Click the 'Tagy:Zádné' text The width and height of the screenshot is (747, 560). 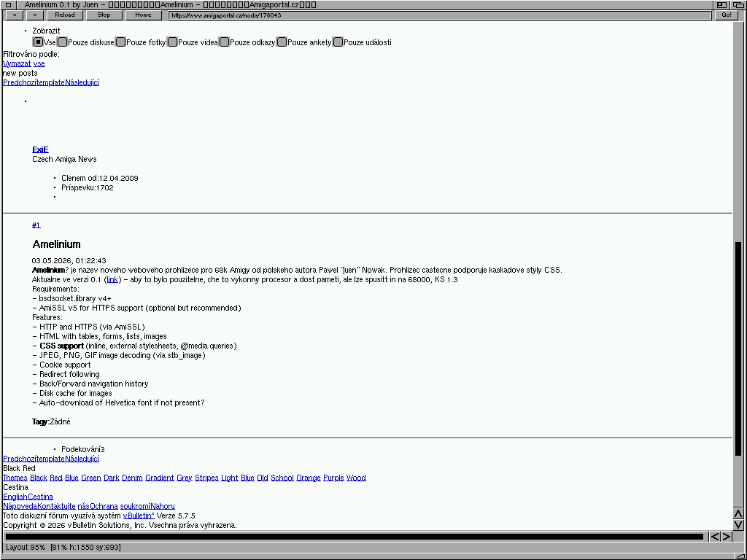(52, 421)
